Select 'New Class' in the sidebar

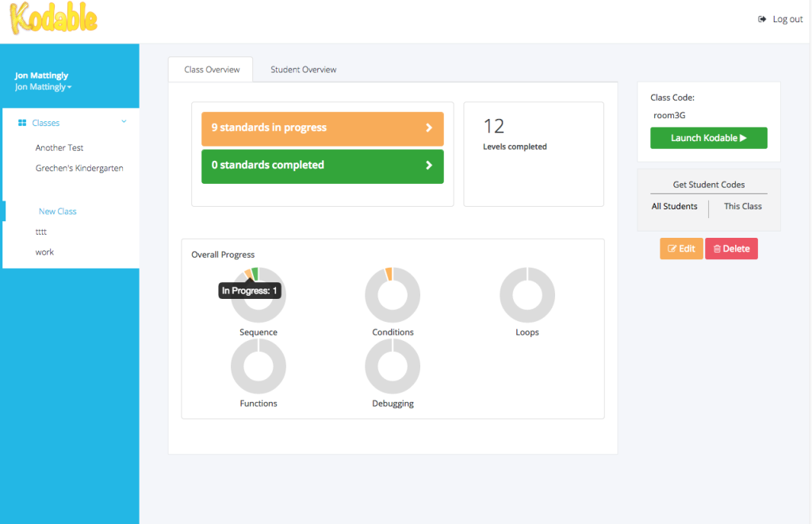click(x=59, y=211)
